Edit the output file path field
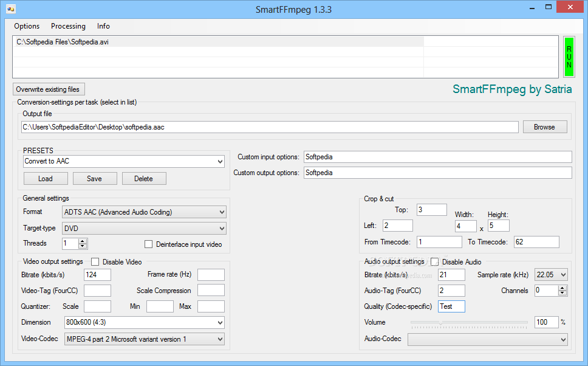This screenshot has width=588, height=366. coord(270,127)
